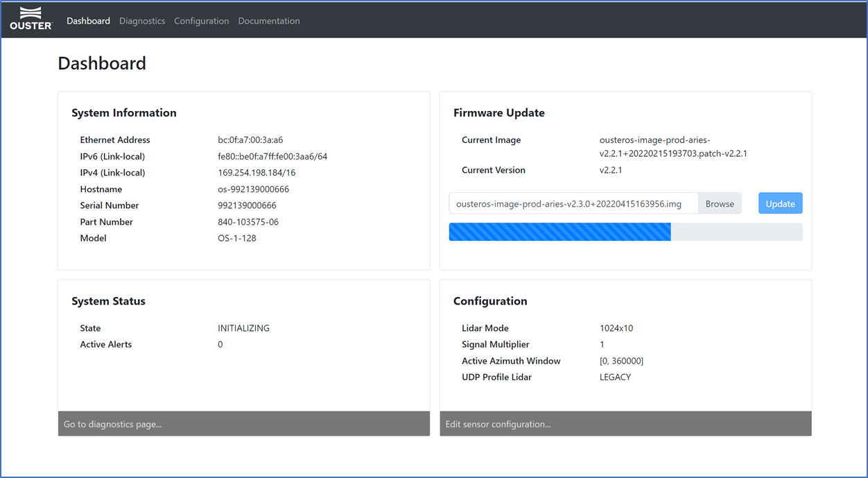Click the Part Number label

point(107,222)
